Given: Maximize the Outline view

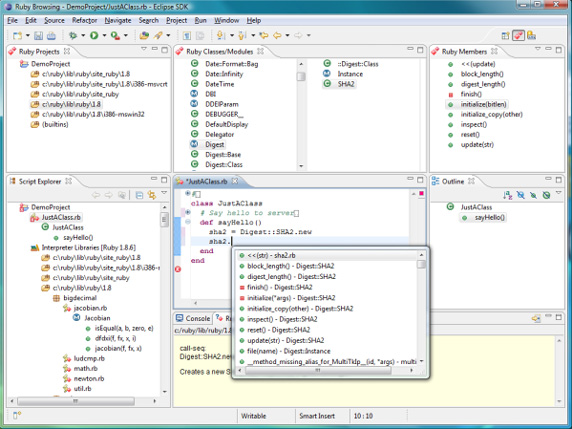Looking at the screenshot, I should [x=559, y=180].
